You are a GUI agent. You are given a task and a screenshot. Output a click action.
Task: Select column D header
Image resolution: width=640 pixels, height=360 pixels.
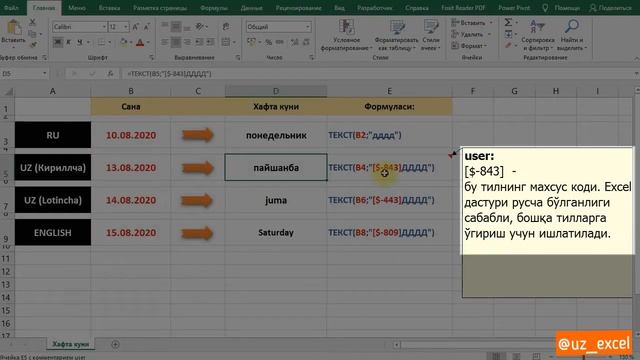point(276,91)
